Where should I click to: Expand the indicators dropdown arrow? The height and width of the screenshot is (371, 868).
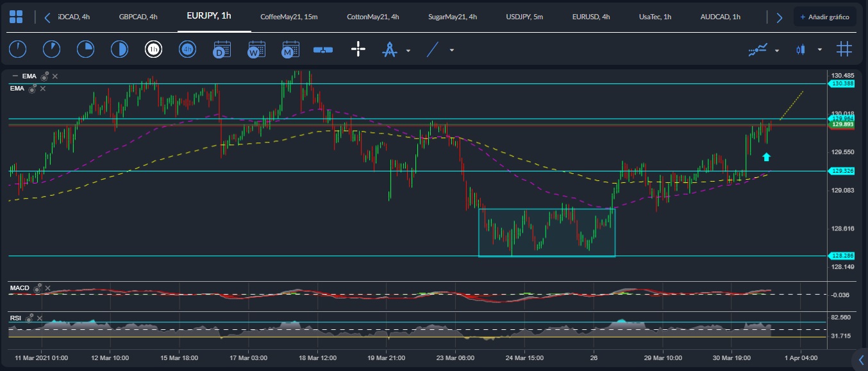(777, 50)
